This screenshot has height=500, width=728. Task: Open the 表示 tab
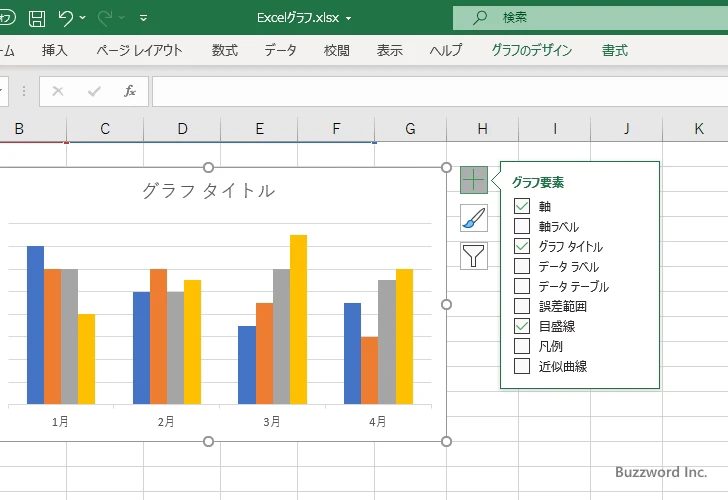click(x=390, y=50)
